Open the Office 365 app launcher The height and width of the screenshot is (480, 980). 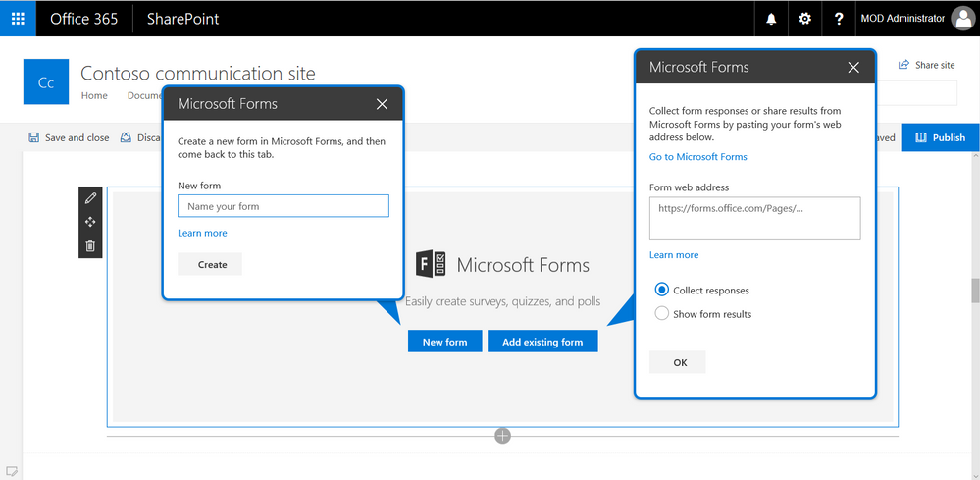tap(18, 18)
